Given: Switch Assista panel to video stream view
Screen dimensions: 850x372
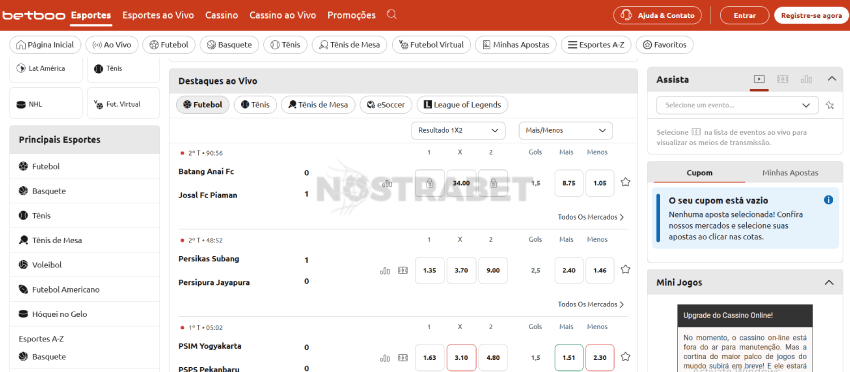Looking at the screenshot, I should point(759,79).
